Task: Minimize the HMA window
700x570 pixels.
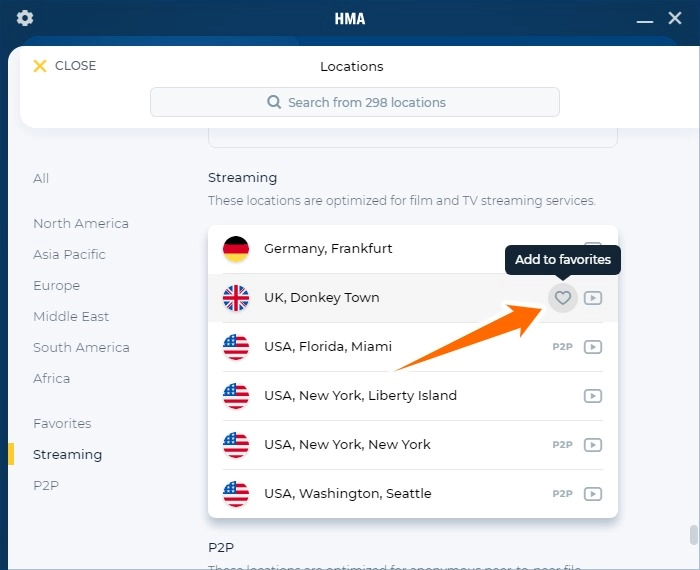Action: coord(645,19)
